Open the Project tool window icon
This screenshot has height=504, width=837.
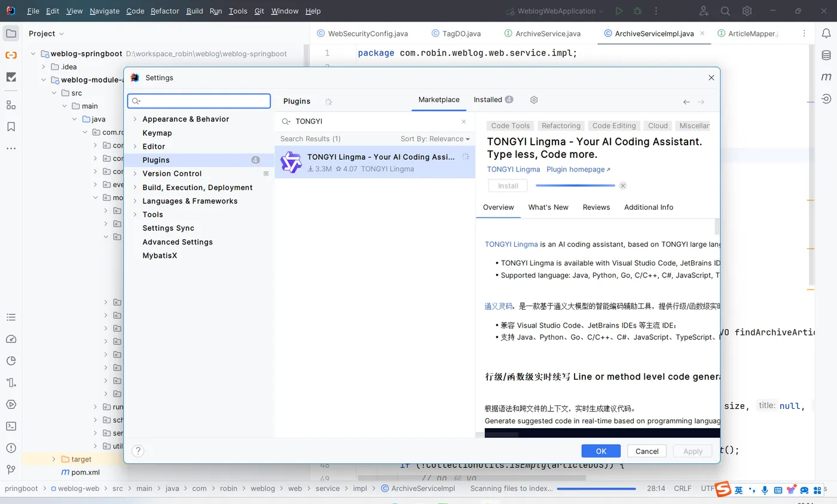(x=11, y=33)
